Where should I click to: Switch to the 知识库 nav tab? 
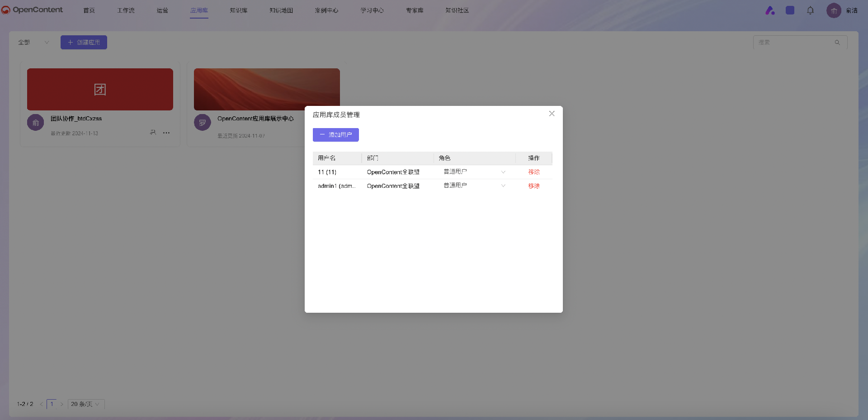tap(238, 10)
